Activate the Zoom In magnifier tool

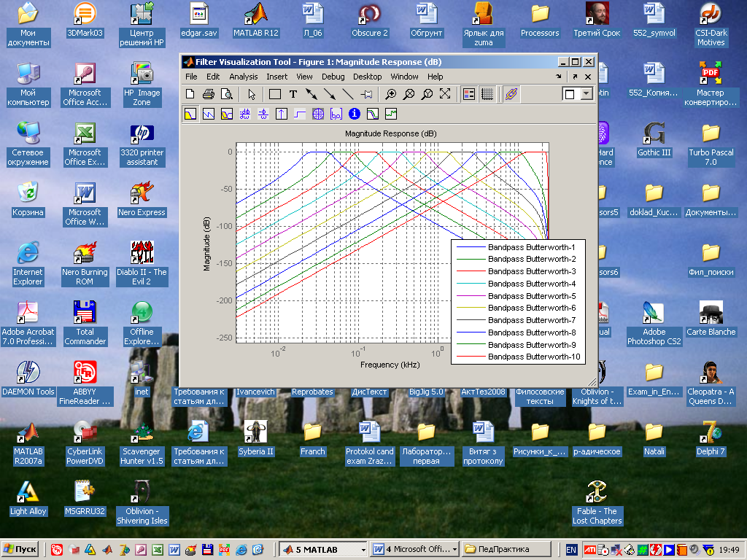(x=391, y=94)
